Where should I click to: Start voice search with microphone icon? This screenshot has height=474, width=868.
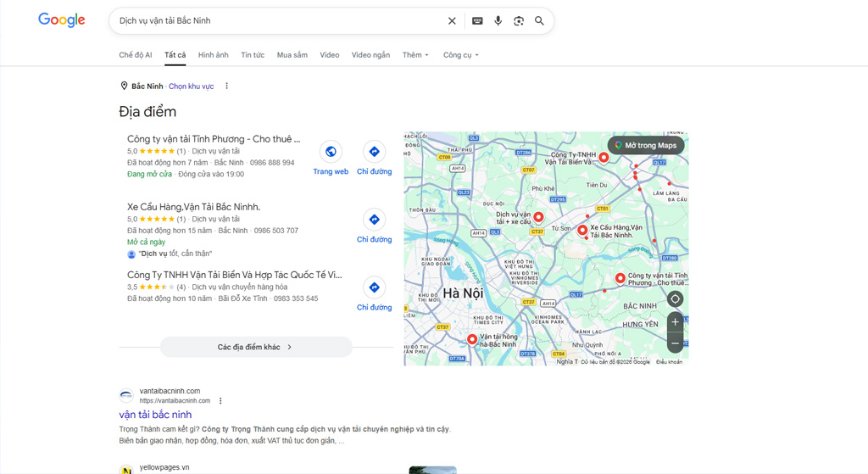pos(498,20)
